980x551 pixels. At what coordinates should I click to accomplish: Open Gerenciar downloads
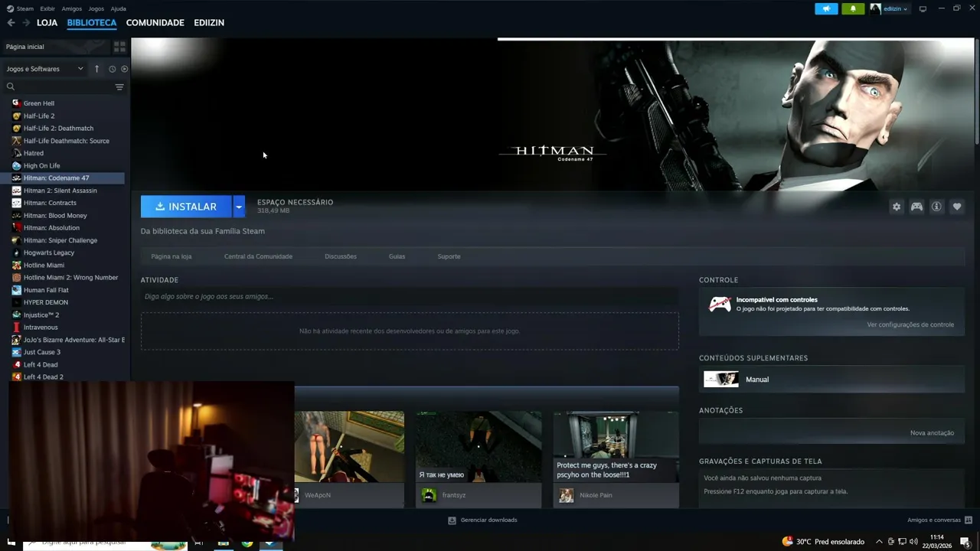click(482, 520)
